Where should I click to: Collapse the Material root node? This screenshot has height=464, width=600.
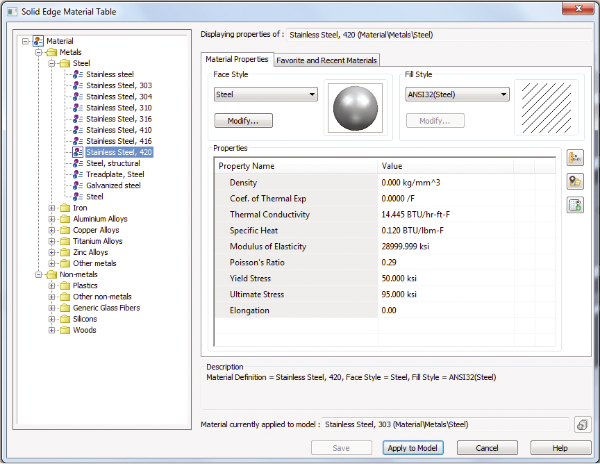pyautogui.click(x=26, y=41)
